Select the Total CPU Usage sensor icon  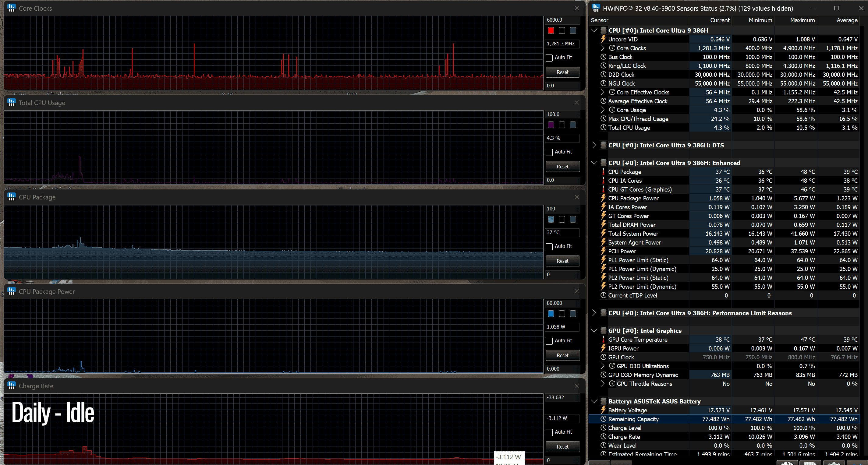[604, 127]
